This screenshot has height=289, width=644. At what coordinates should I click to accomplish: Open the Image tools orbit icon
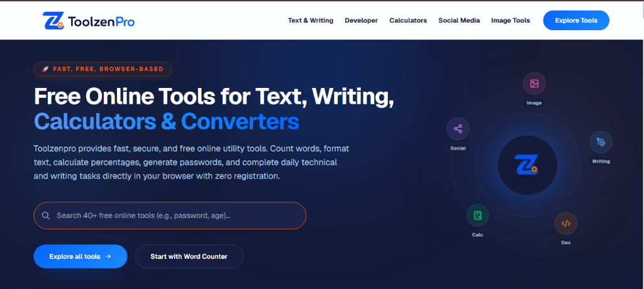pyautogui.click(x=534, y=84)
